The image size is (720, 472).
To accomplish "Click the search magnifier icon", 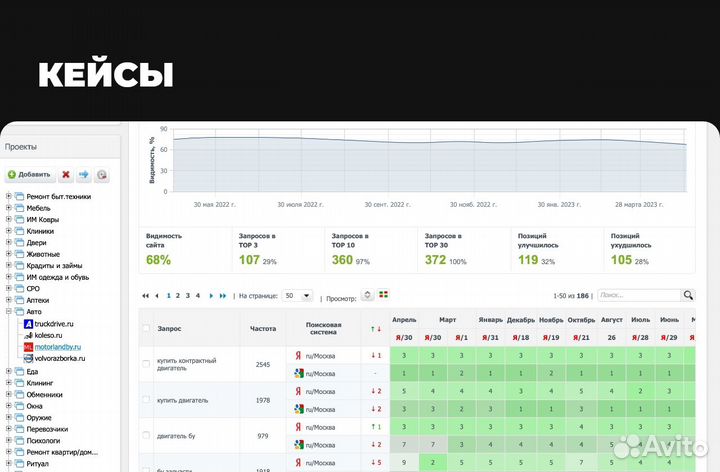I will (688, 295).
